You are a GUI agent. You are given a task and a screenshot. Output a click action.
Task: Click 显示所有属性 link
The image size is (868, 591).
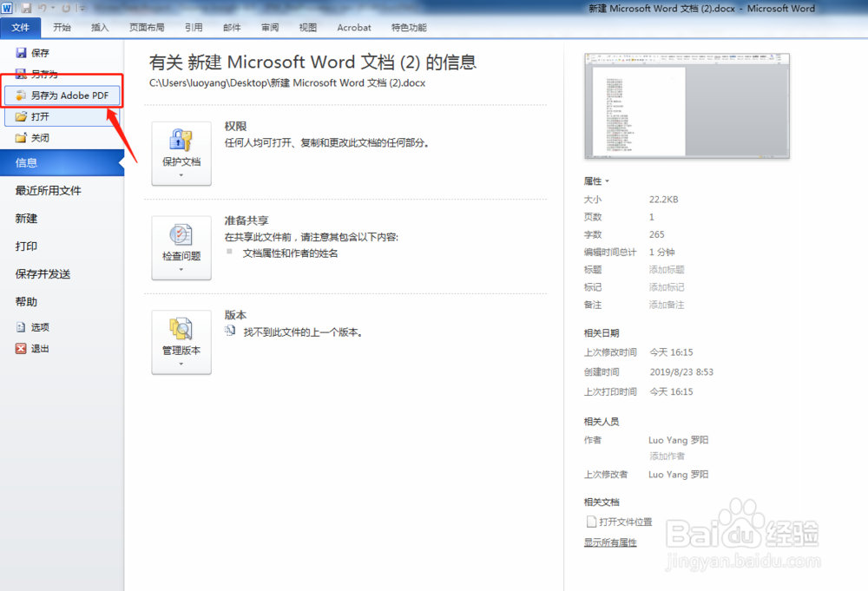[x=610, y=542]
